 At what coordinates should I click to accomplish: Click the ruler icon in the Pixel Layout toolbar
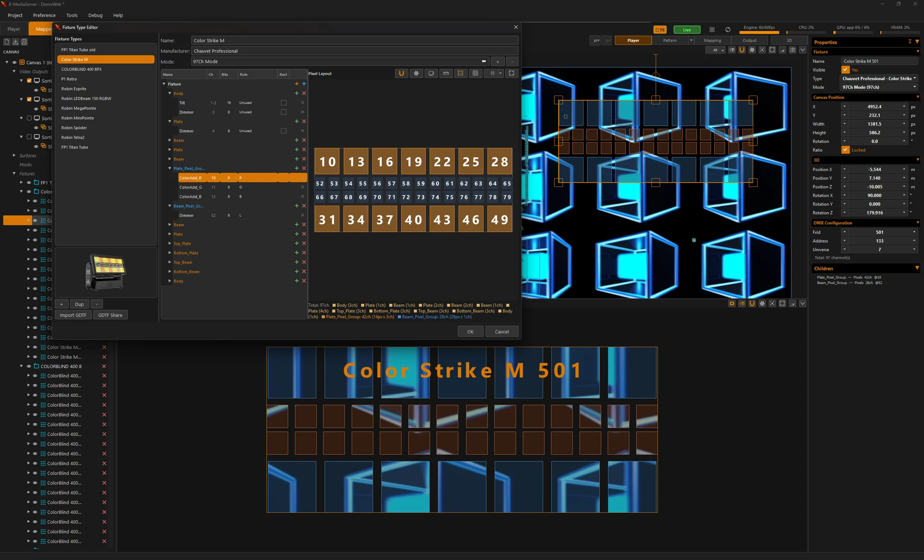(x=446, y=73)
